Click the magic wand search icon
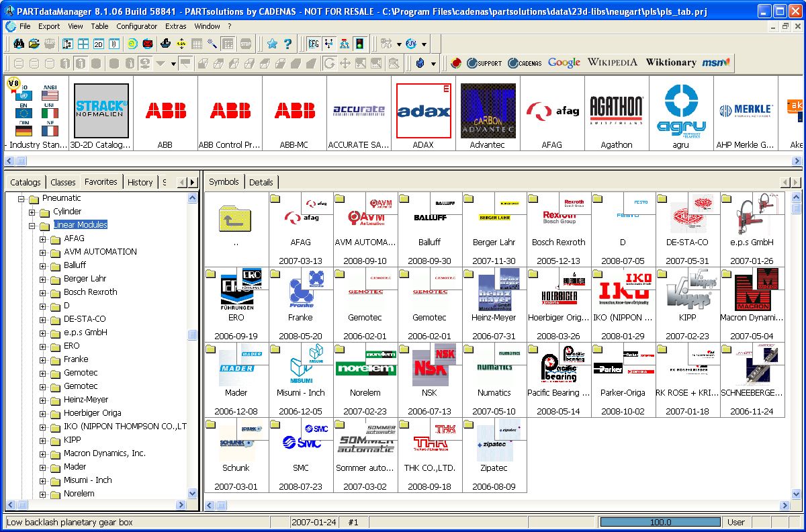Screen dimensions: 806x532 tap(211, 43)
